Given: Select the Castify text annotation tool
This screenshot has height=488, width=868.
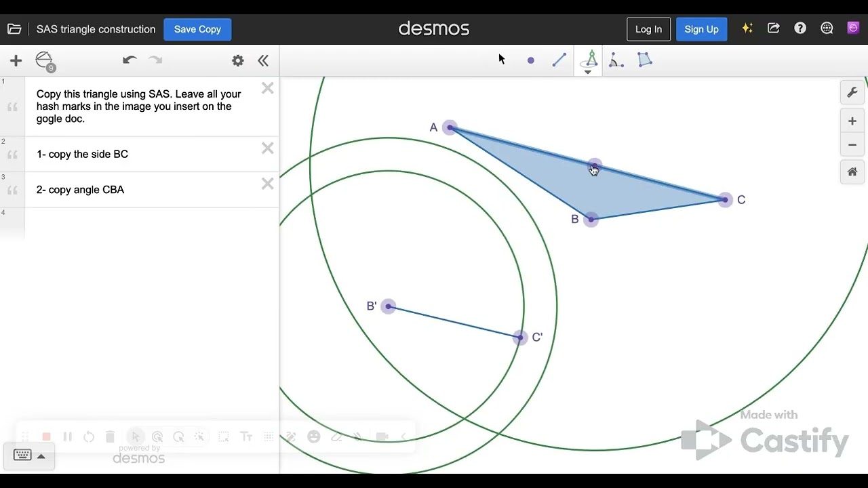Looking at the screenshot, I should pos(246,437).
